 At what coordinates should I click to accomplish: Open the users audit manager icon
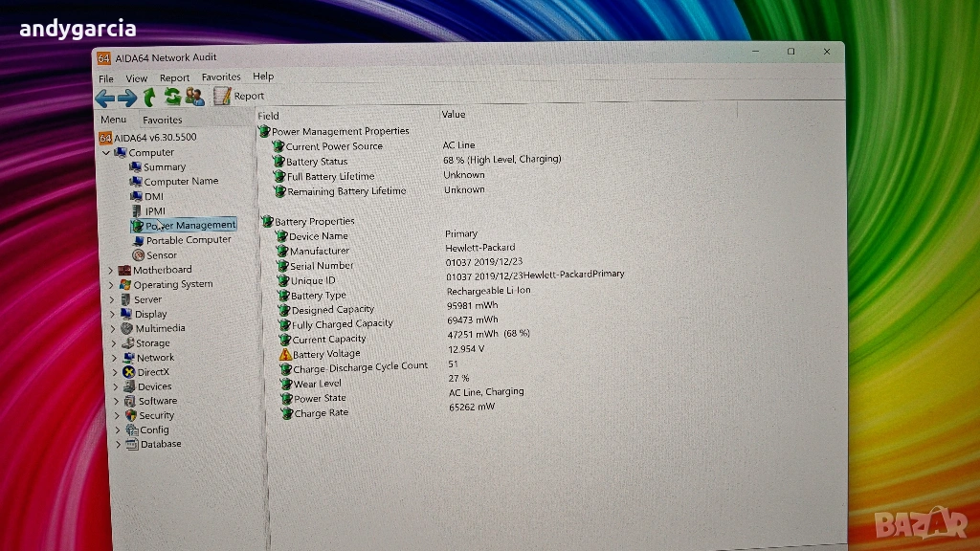pos(194,97)
